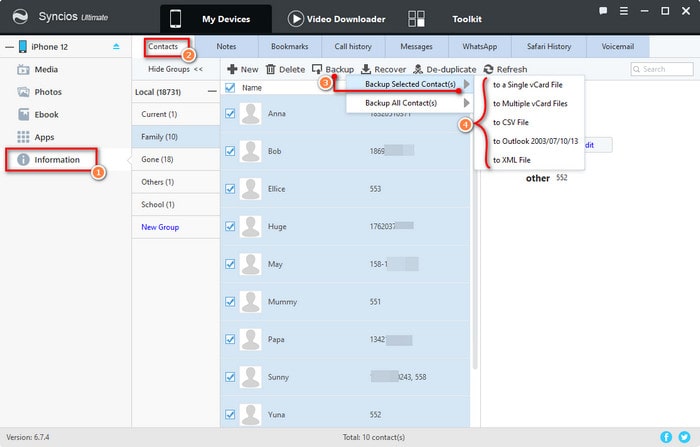700x447 pixels.
Task: Expand Backup Selected Contact(s) submenu arrow
Action: [x=467, y=84]
